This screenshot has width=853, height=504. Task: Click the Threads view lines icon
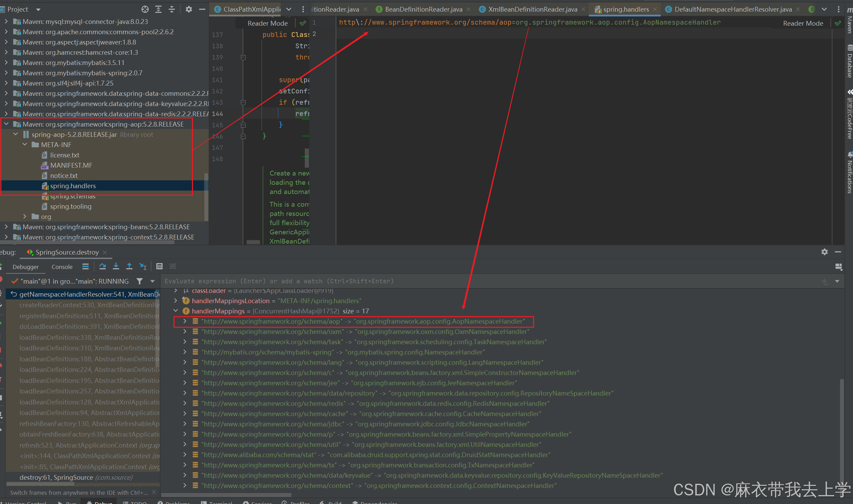coord(86,266)
